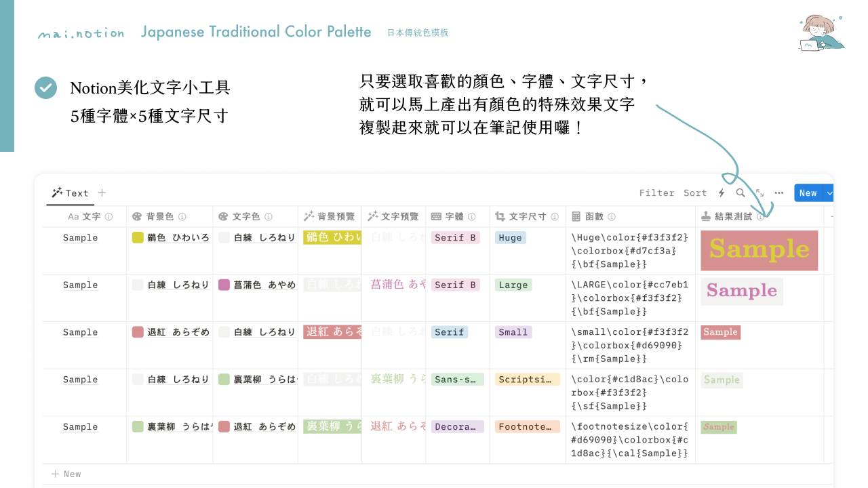This screenshot has height=488, width=868.
Task: Click info icon beside 文字尺寸 header
Action: [x=555, y=217]
